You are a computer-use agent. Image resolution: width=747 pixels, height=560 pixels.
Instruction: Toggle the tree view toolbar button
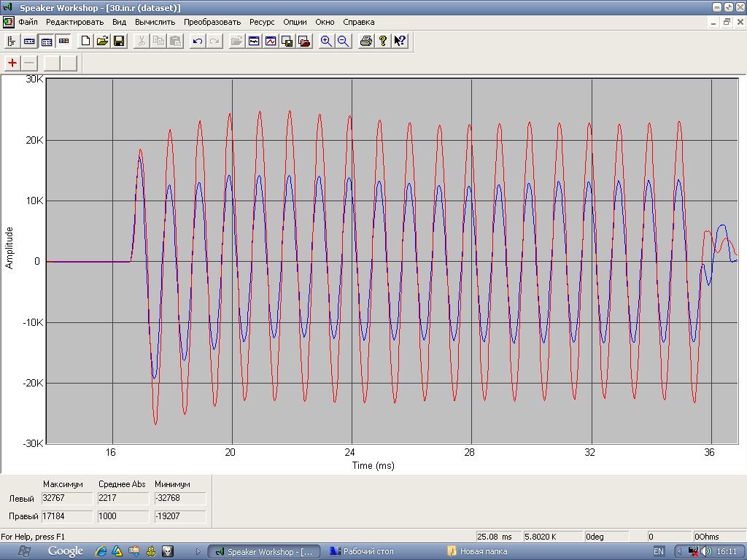click(12, 42)
